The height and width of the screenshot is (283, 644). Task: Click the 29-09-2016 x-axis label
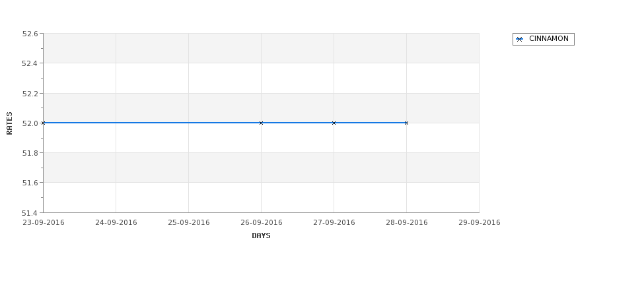coord(480,223)
